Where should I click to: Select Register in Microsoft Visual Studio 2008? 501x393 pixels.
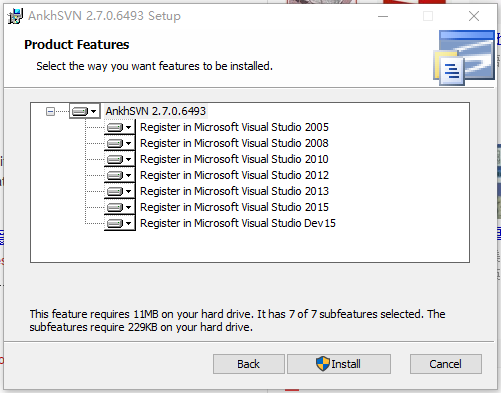pyautogui.click(x=234, y=143)
